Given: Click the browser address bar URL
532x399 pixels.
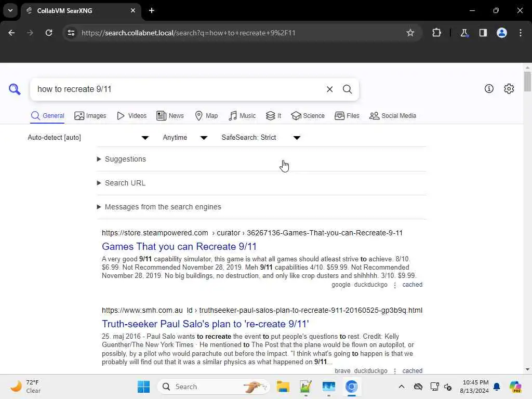Looking at the screenshot, I should click(188, 33).
